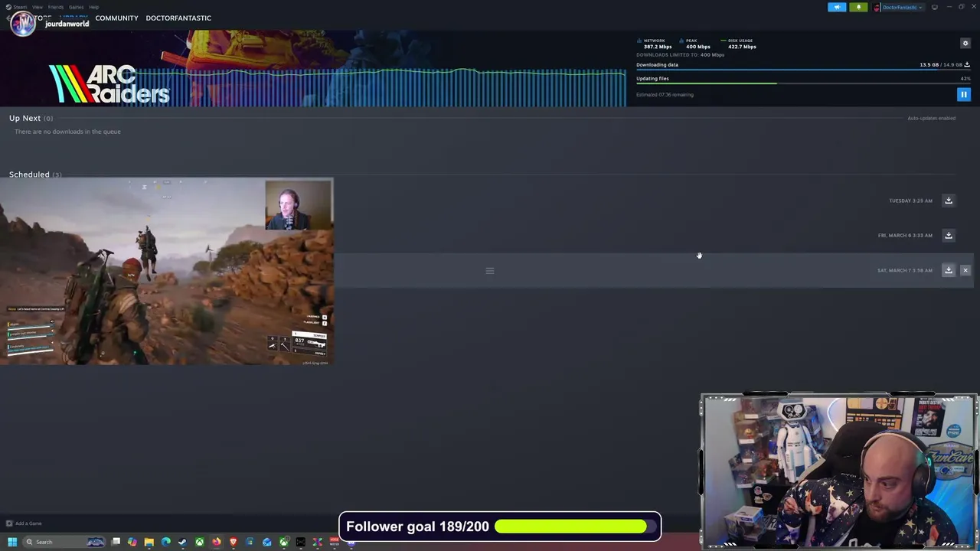Image resolution: width=980 pixels, height=551 pixels.
Task: Click the Updating files progress bar
Action: [x=803, y=84]
